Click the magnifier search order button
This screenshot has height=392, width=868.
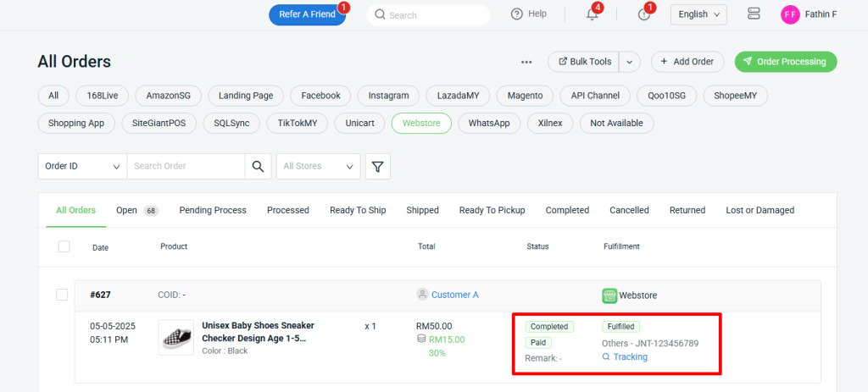point(258,167)
